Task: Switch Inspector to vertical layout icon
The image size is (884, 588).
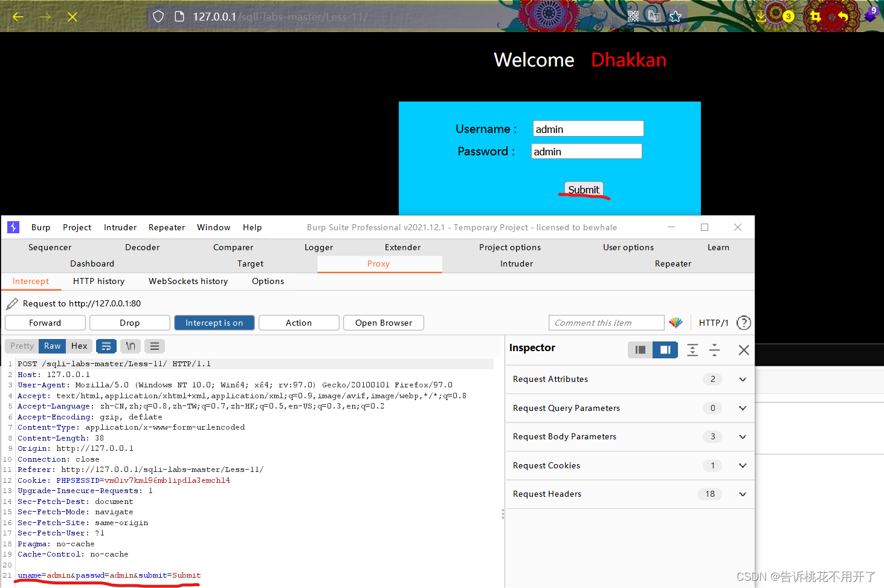Action: tap(640, 349)
